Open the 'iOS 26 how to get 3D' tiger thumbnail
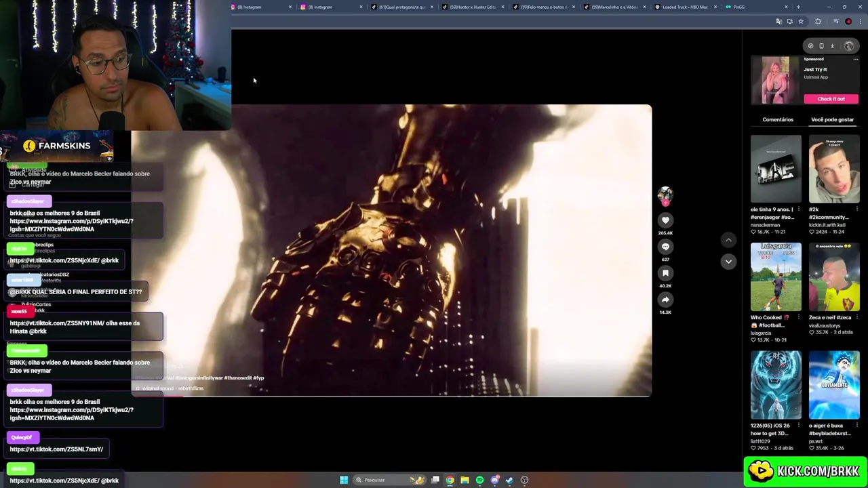This screenshot has width=868, height=488. click(x=776, y=384)
